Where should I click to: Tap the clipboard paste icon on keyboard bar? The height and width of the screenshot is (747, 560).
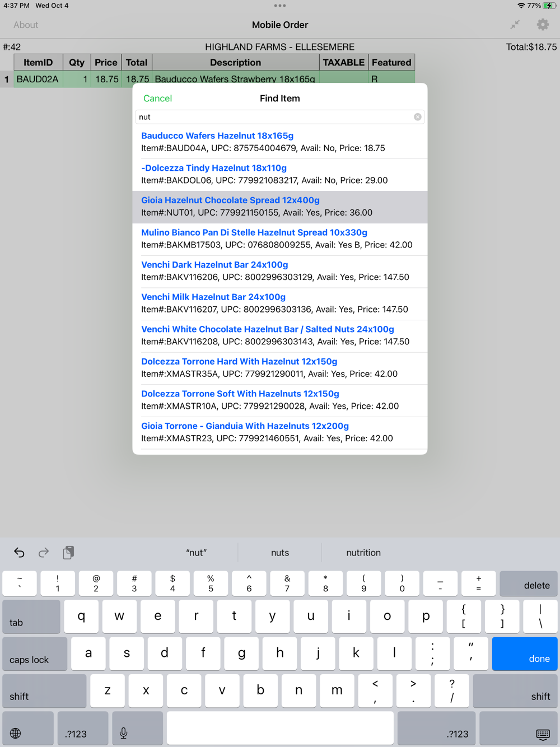pos(68,553)
